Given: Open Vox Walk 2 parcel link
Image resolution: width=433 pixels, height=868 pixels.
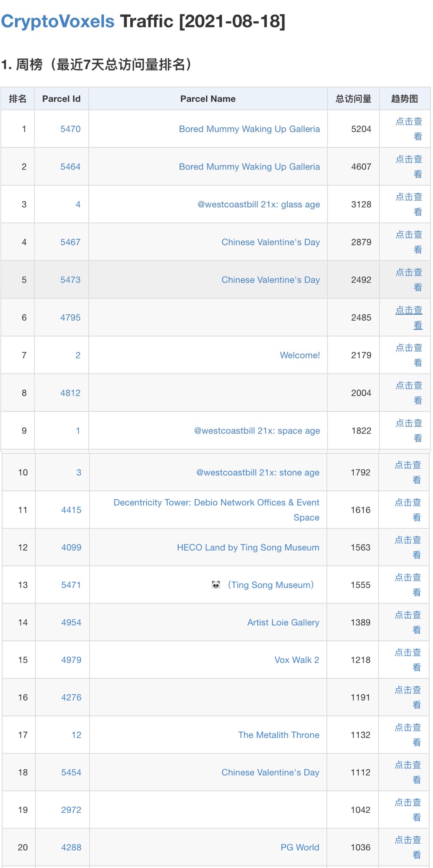Looking at the screenshot, I should point(297,660).
